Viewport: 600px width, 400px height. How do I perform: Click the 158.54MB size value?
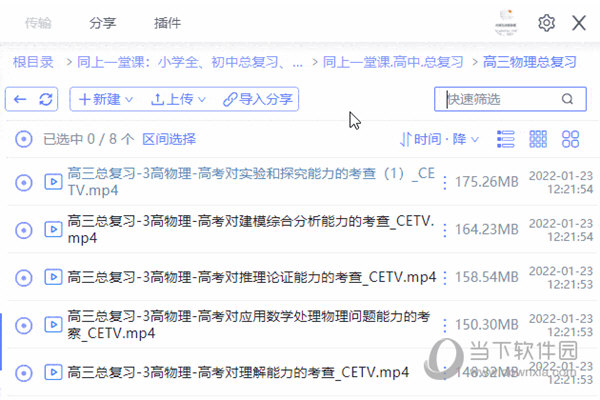coord(486,277)
